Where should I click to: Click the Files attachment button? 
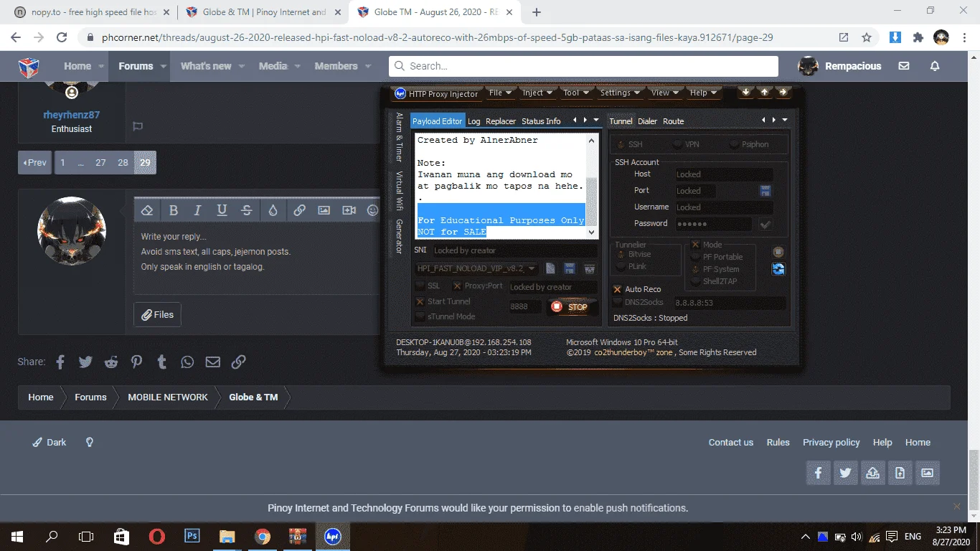click(x=158, y=314)
